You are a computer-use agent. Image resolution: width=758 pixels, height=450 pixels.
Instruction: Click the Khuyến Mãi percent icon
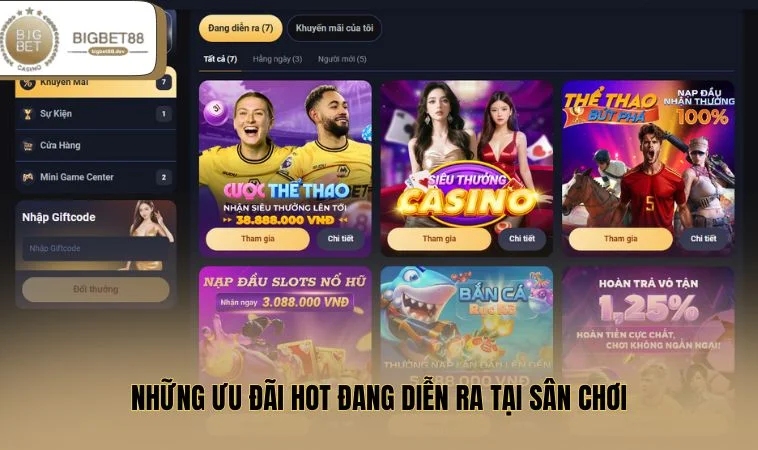28,83
